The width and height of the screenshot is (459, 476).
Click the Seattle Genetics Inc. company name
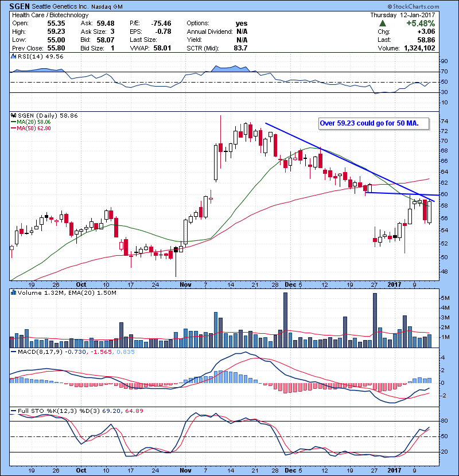pos(60,6)
